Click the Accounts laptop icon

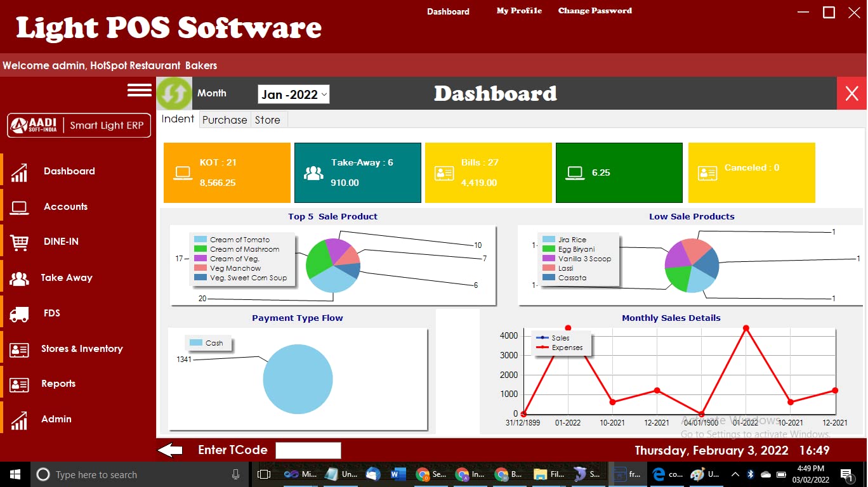click(x=19, y=207)
